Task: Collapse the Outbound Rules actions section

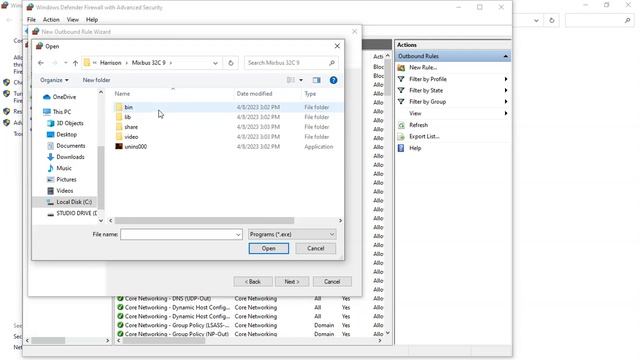Action: pyautogui.click(x=505, y=56)
